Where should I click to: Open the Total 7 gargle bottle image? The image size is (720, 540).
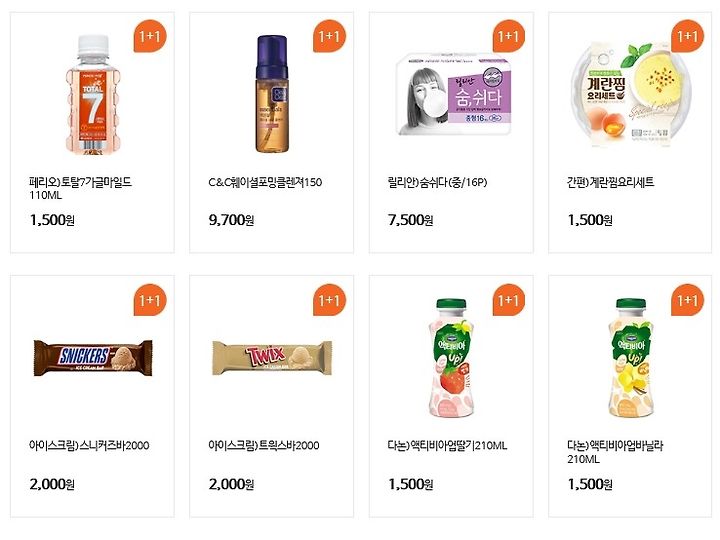93,95
